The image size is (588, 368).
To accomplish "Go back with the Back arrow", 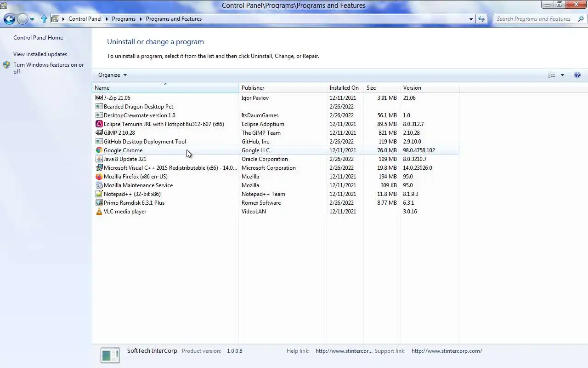I will 9,19.
